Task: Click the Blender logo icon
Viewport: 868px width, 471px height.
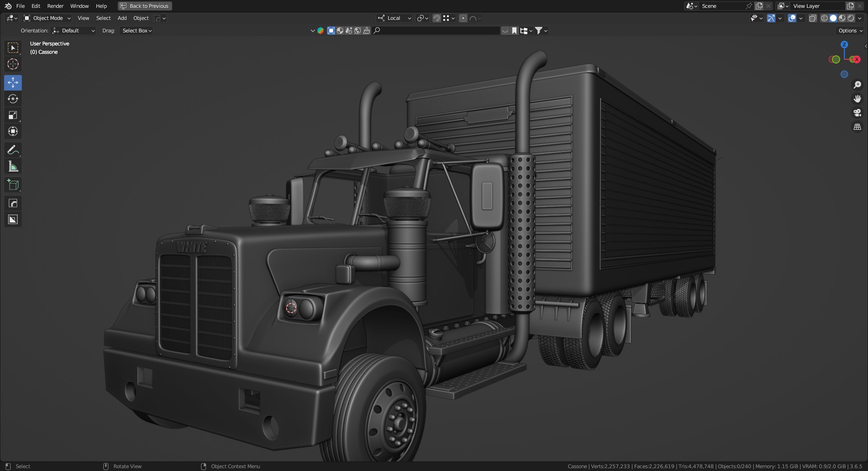Action: 8,6
